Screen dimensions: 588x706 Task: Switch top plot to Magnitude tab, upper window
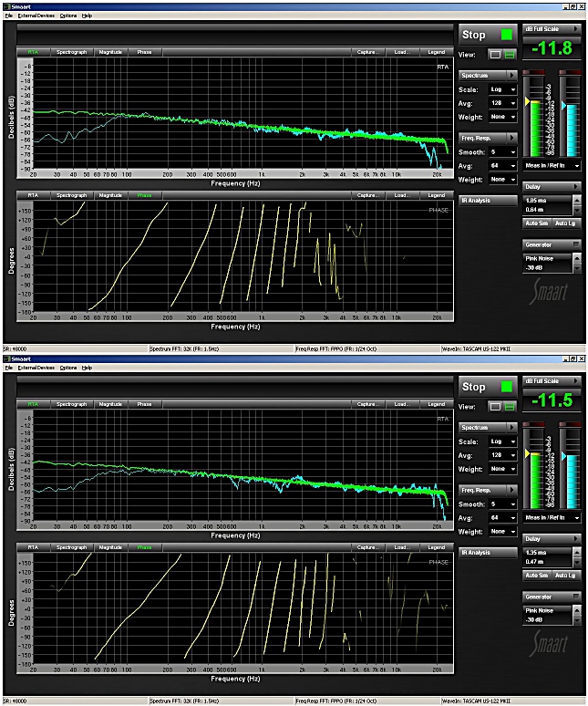point(110,52)
